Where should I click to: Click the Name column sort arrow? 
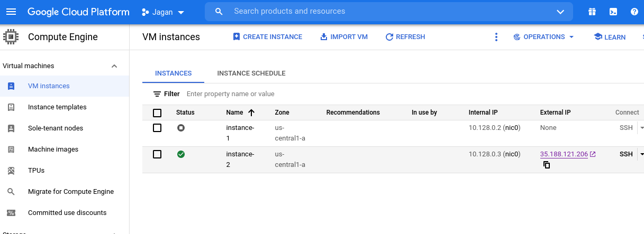point(251,113)
